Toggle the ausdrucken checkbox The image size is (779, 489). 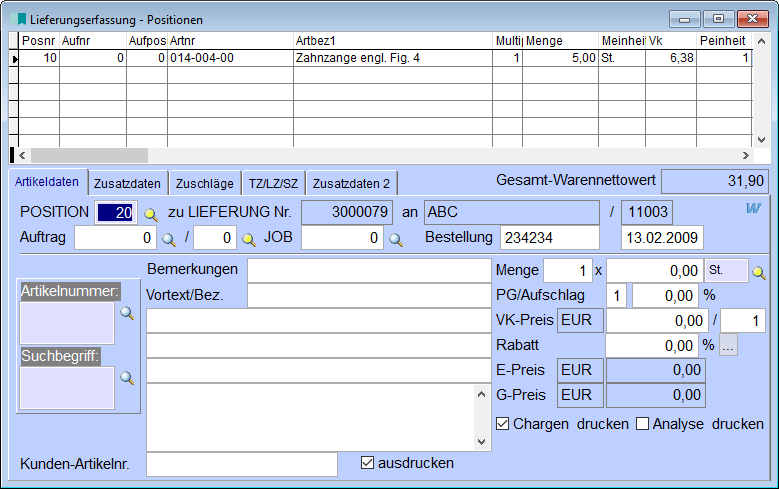pyautogui.click(x=367, y=463)
